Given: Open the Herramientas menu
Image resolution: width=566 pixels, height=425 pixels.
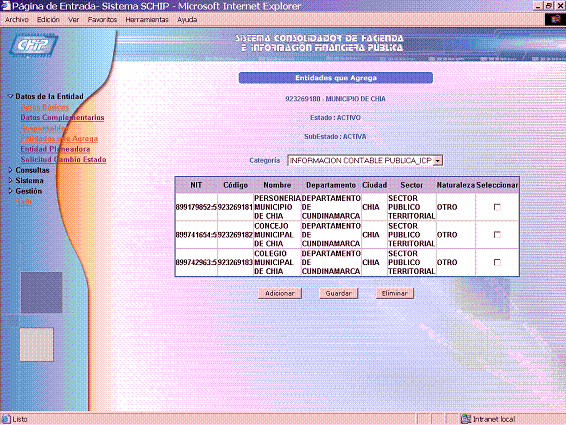Looking at the screenshot, I should pyautogui.click(x=147, y=19).
